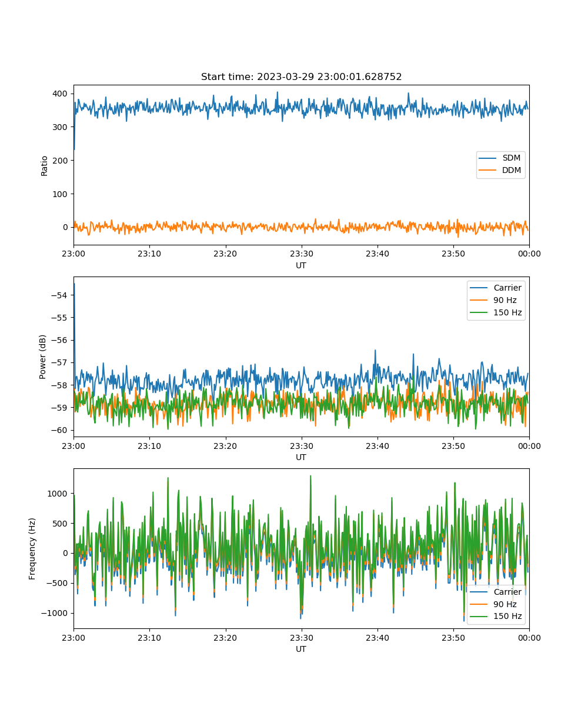
Task: Click the Power (dB) y-axis label
Action: point(43,357)
